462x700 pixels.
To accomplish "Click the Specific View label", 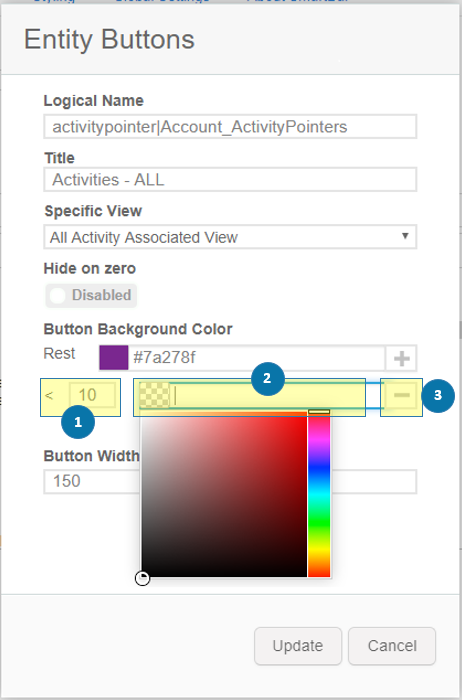I will coord(93,211).
